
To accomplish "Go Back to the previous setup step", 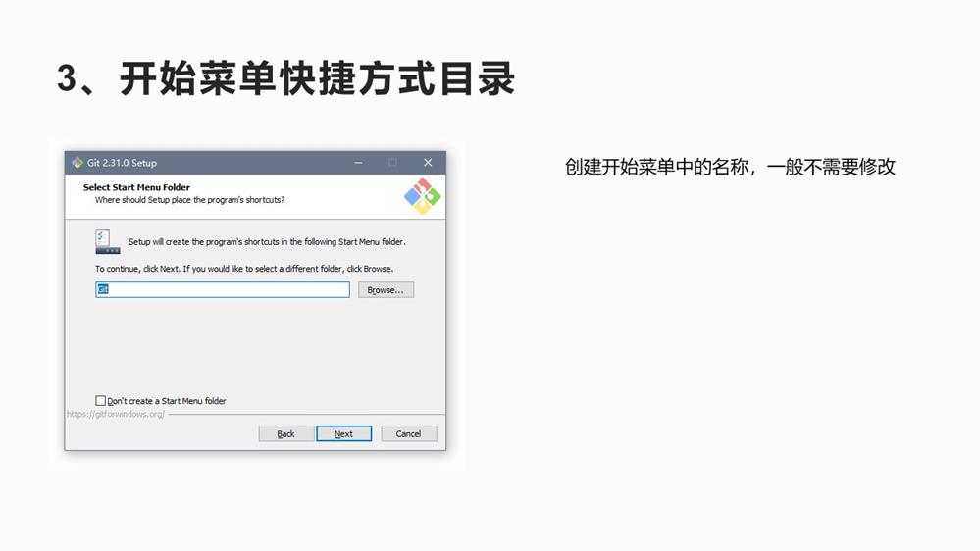I will coord(286,433).
